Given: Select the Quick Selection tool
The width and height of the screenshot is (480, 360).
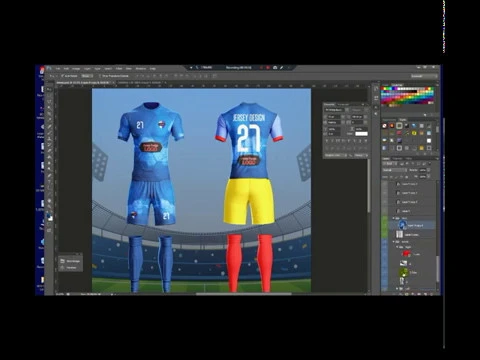Looking at the screenshot, I should pyautogui.click(x=49, y=108).
